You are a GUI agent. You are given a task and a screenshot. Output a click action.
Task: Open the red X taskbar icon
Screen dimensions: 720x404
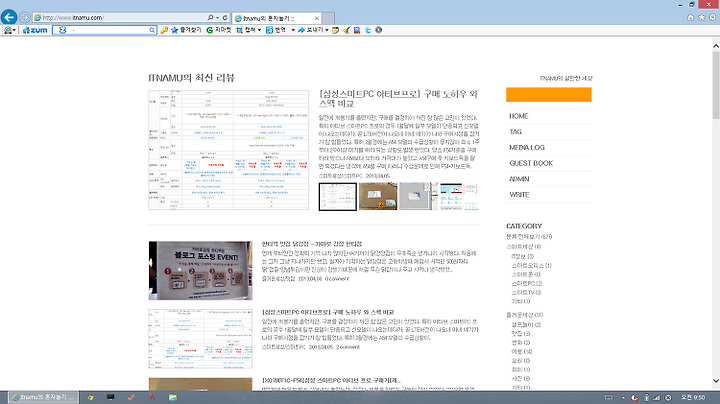click(x=152, y=398)
